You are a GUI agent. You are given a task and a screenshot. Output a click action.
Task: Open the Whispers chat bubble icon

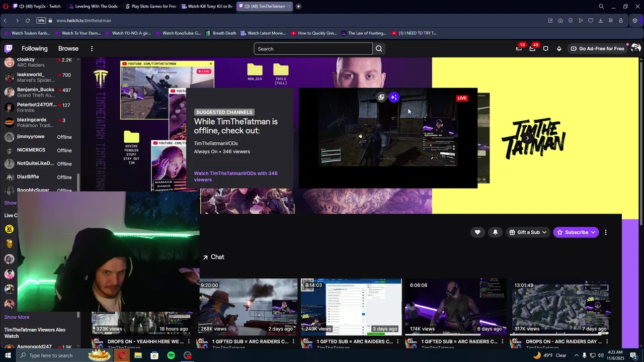click(x=545, y=49)
